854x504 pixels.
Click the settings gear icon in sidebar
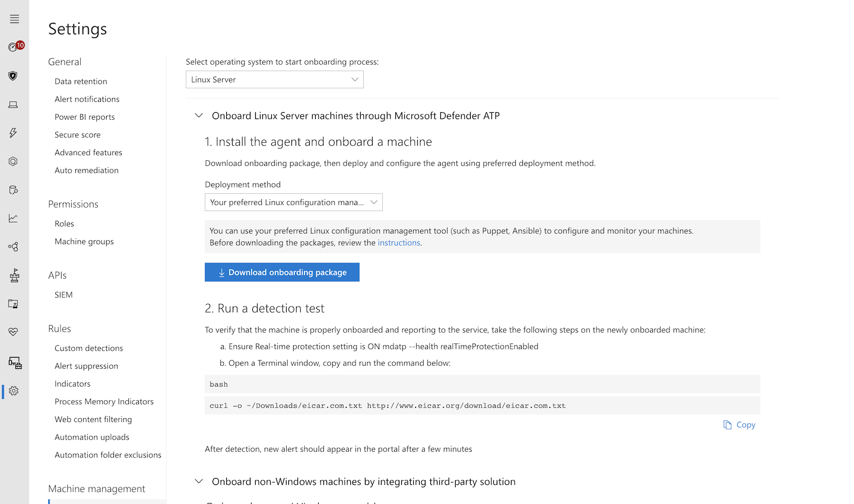click(14, 391)
